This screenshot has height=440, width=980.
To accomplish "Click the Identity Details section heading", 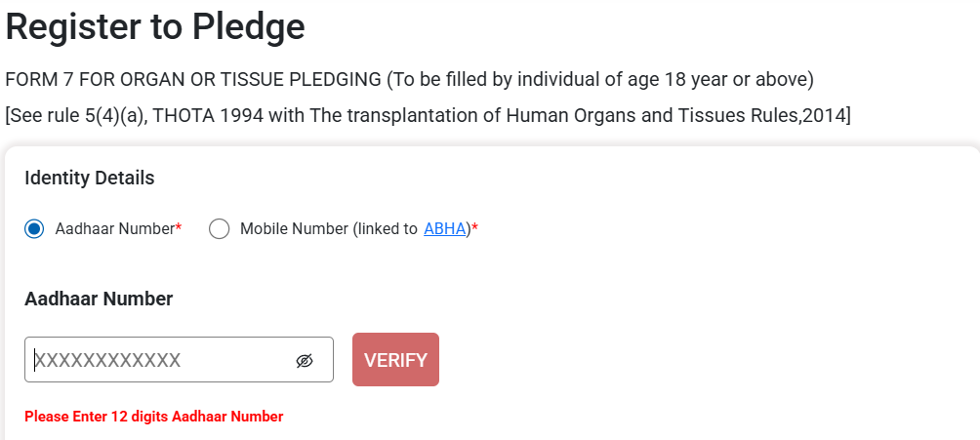I will point(90,179).
